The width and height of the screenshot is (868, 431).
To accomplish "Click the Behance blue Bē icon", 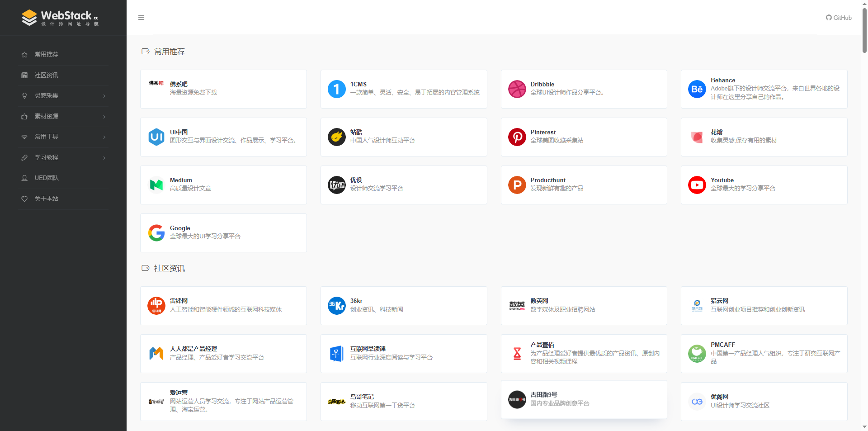I will pos(697,89).
